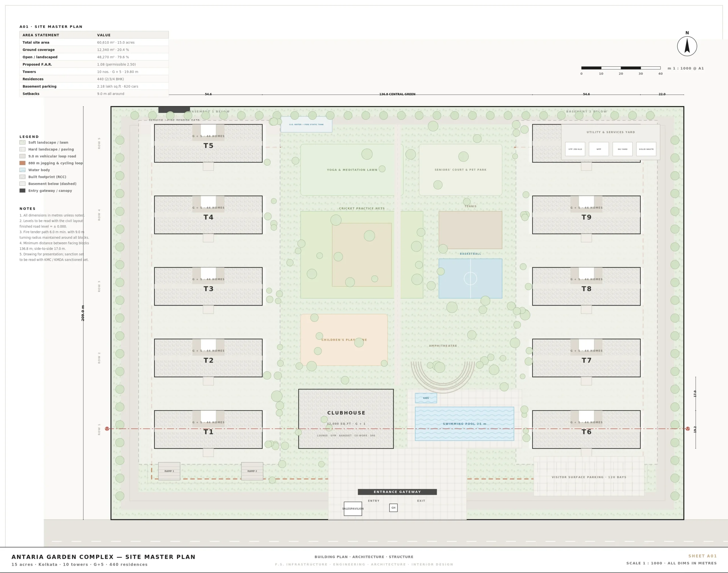728x573 pixels.
Task: Select the WTP box
Action: [599, 149]
